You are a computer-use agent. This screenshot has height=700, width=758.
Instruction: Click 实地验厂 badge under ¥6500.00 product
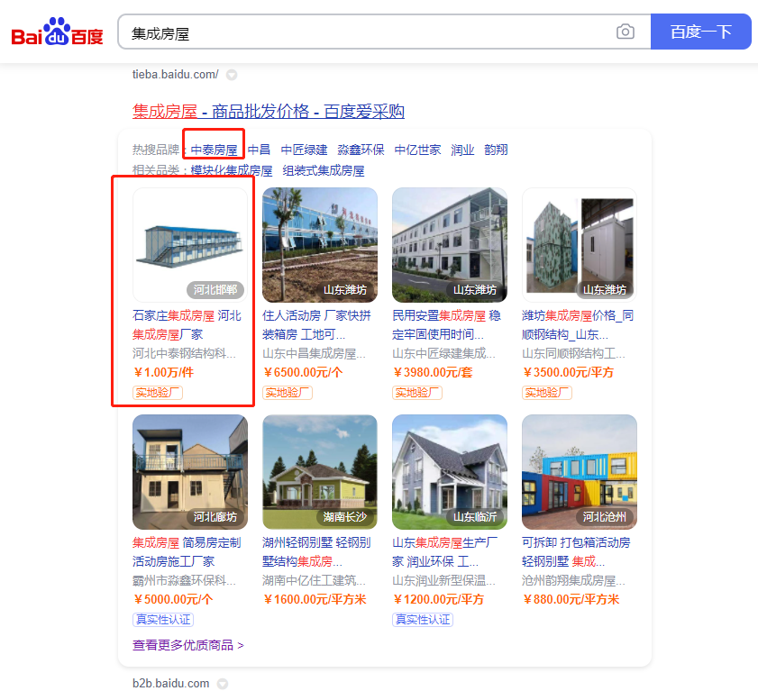click(x=287, y=393)
